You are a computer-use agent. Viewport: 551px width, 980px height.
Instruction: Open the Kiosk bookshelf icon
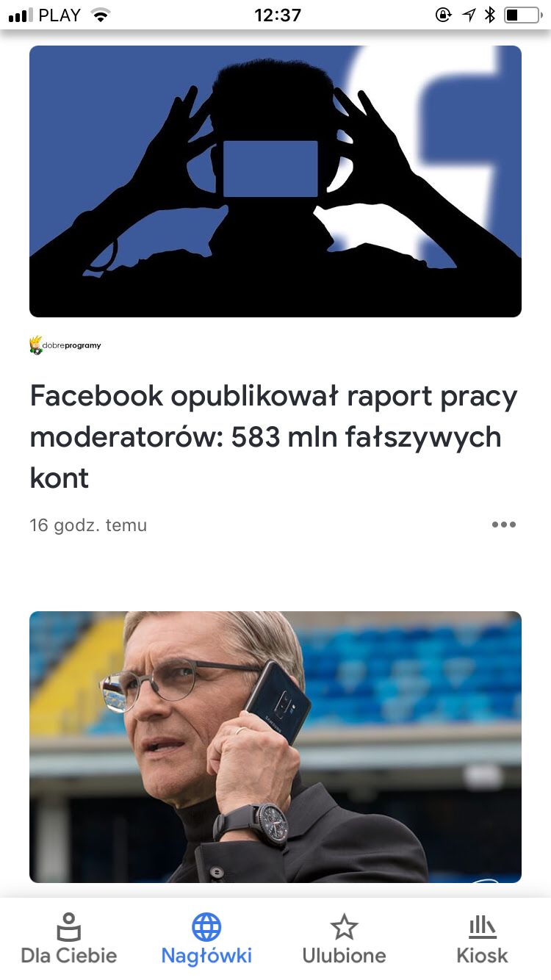pyautogui.click(x=482, y=927)
